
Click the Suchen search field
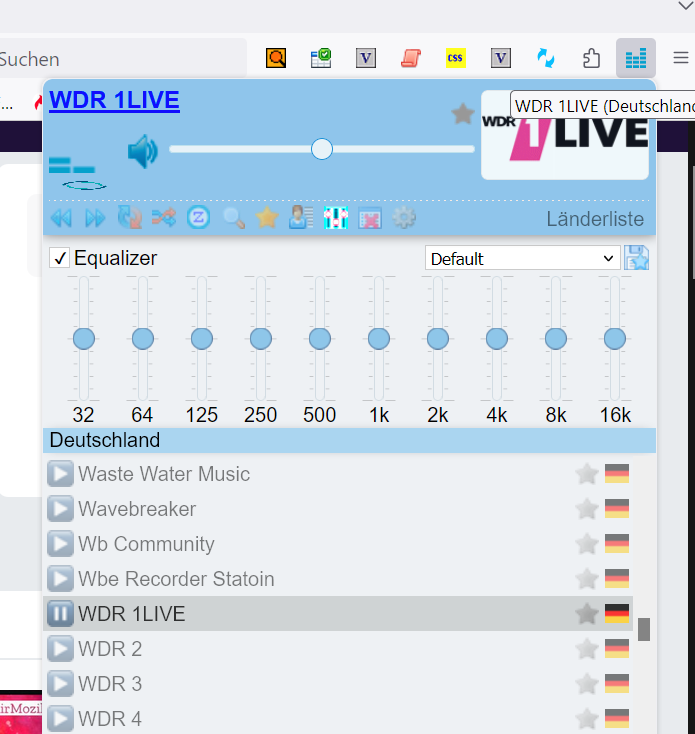point(123,59)
